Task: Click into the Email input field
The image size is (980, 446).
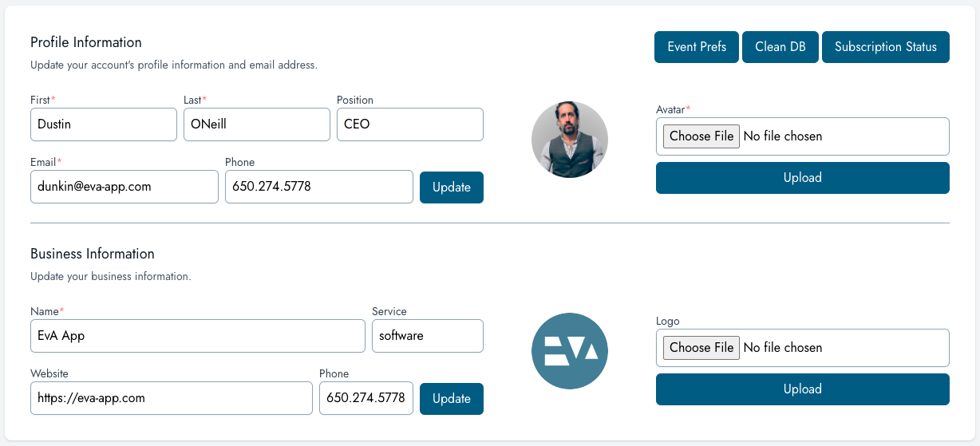Action: (x=124, y=187)
